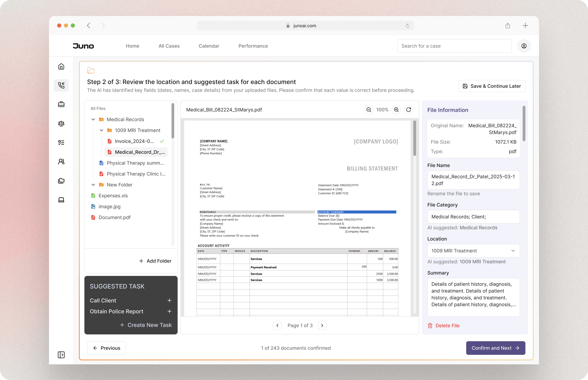
Task: Click the zoom in magnifier icon
Action: pyautogui.click(x=396, y=110)
